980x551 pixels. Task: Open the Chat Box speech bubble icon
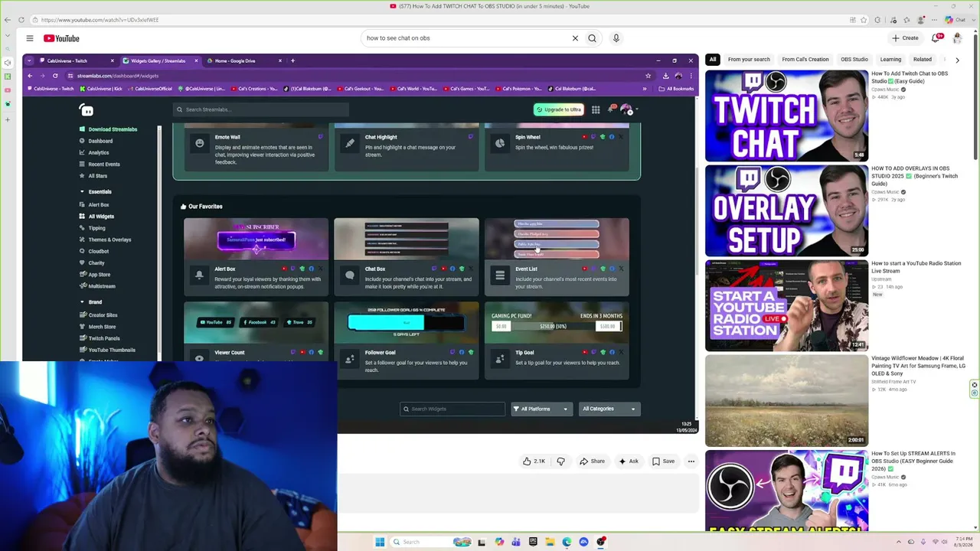(x=350, y=275)
